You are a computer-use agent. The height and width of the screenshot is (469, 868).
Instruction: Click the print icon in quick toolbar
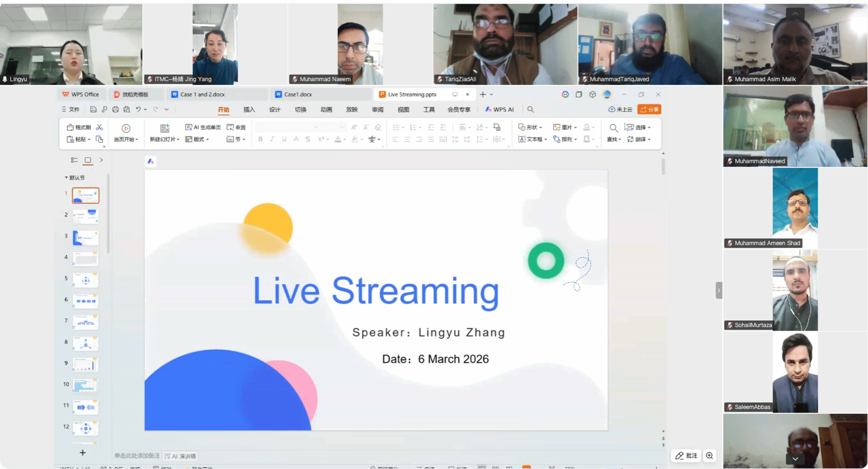pos(115,109)
